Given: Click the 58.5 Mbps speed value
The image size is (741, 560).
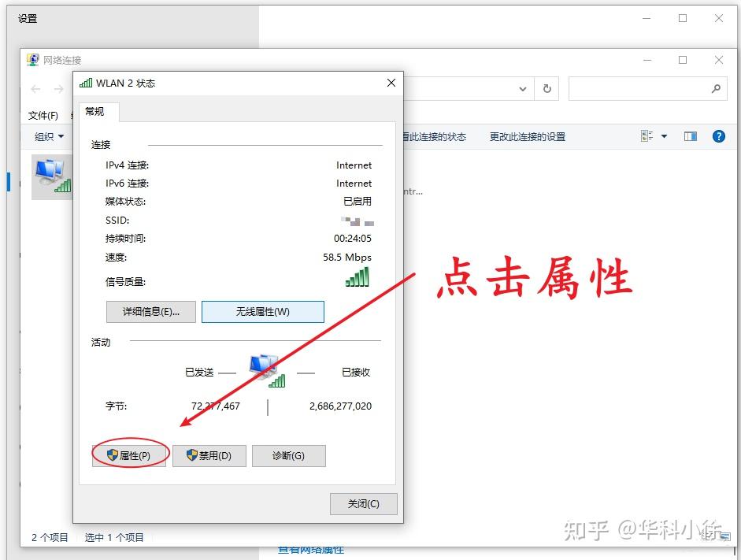Looking at the screenshot, I should coord(347,257).
